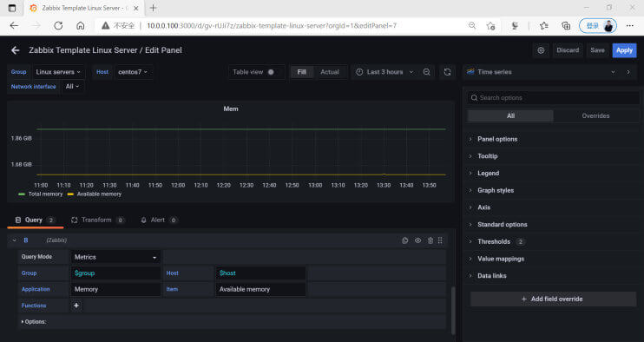Open Network interface All dropdown
This screenshot has width=644, height=342.
pyautogui.click(x=73, y=87)
